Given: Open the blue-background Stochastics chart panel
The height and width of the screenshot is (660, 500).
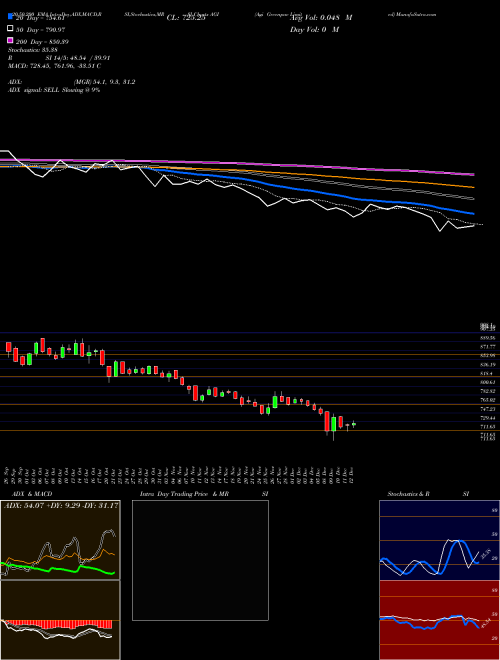Looking at the screenshot, I should [439, 540].
